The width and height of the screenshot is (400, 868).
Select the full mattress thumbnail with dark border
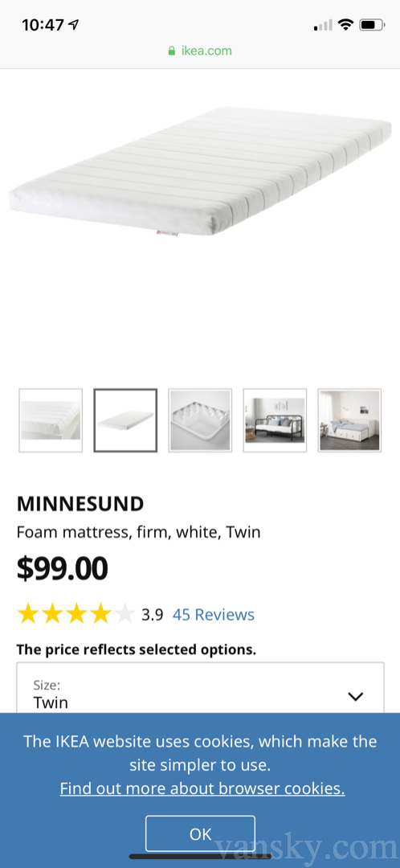tap(125, 420)
